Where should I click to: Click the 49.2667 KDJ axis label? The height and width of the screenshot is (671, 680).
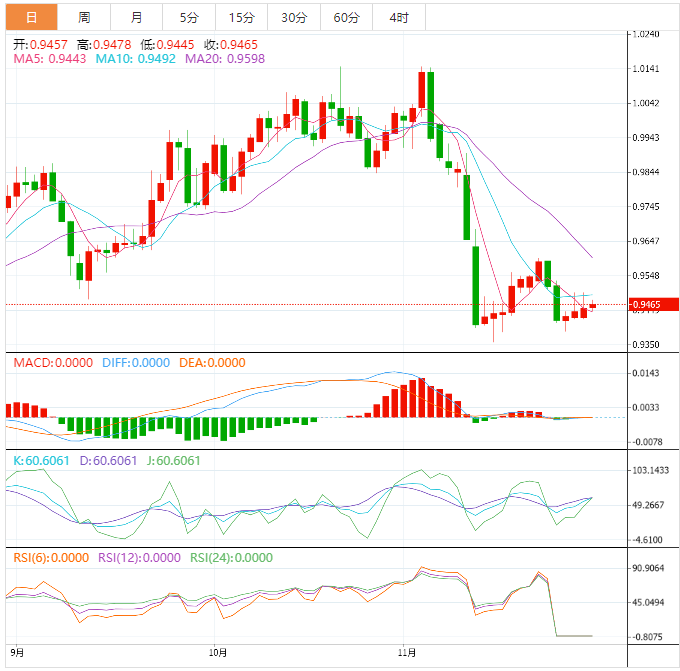click(648, 505)
